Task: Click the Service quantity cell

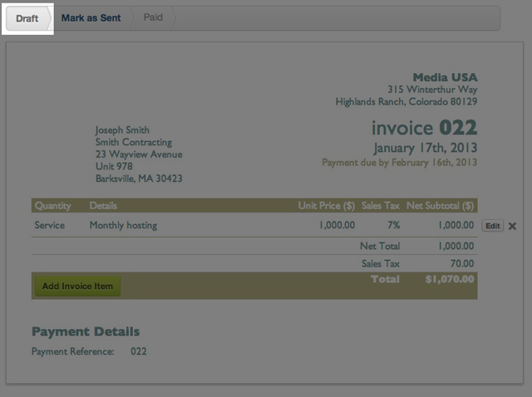Action: [x=50, y=225]
